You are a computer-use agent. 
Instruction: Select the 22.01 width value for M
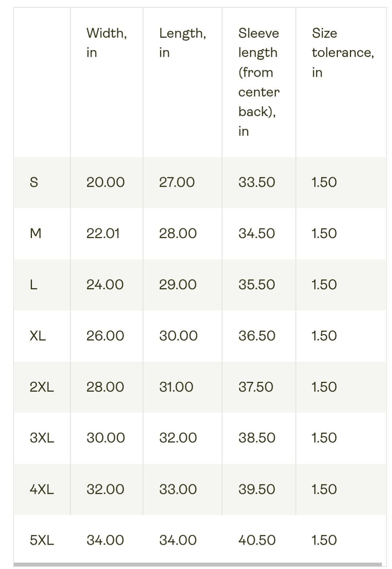point(103,233)
